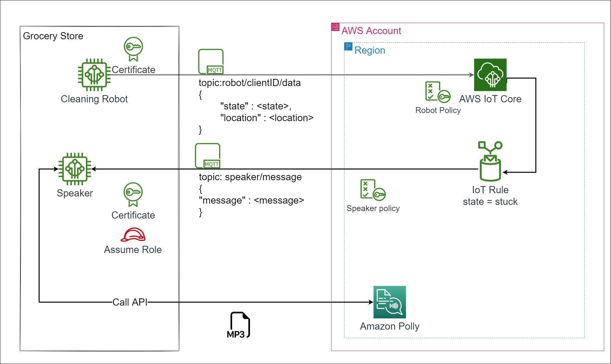
Task: Click the MQTT icon above speaker/message topic
Action: (x=208, y=156)
